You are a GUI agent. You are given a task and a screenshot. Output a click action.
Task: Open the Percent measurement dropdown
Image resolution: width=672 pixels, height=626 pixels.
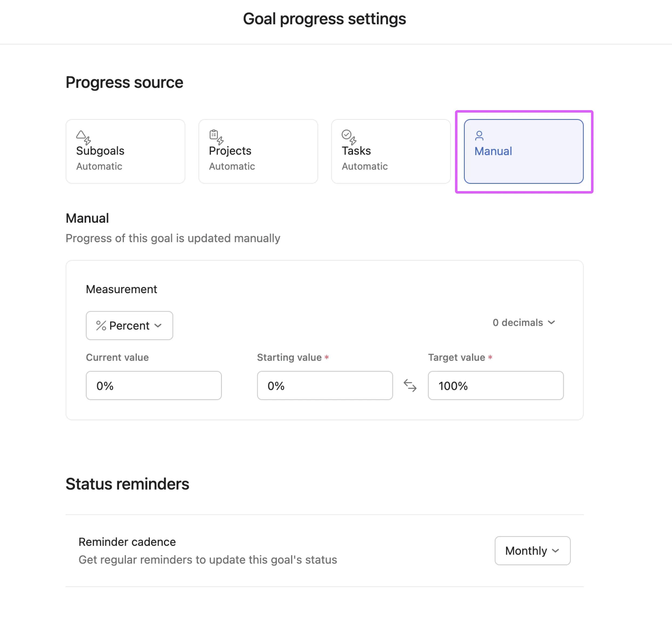(x=129, y=325)
